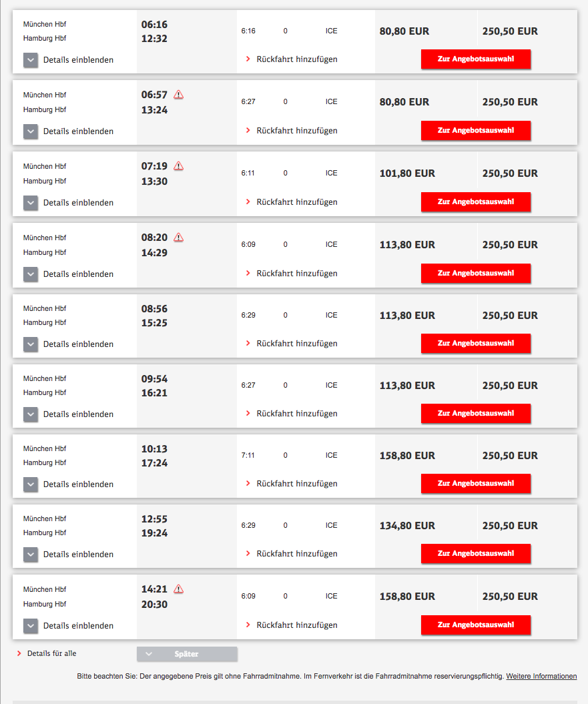Image resolution: width=588 pixels, height=704 pixels.
Task: Select Zur Angebotsauswahl for 07:19 departure
Action: (476, 202)
